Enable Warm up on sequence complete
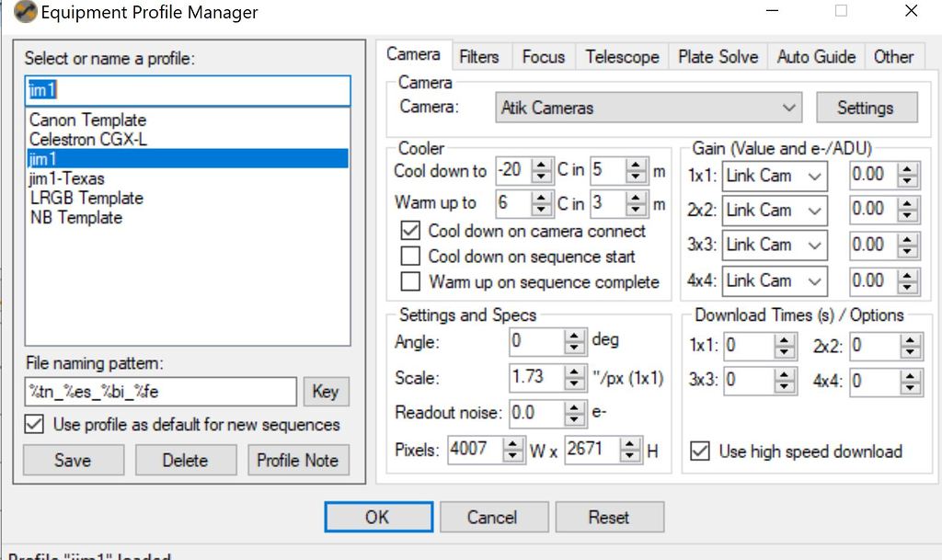The width and height of the screenshot is (942, 560). [410, 281]
